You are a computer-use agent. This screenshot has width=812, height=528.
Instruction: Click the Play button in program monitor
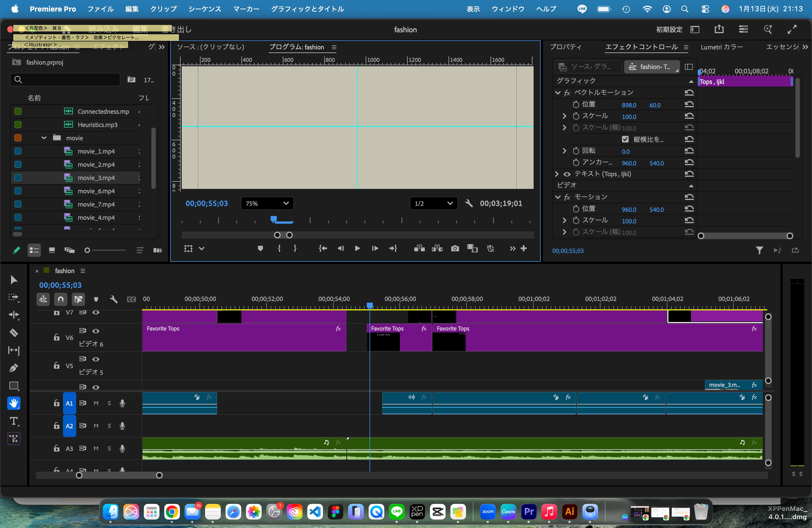[x=357, y=248]
